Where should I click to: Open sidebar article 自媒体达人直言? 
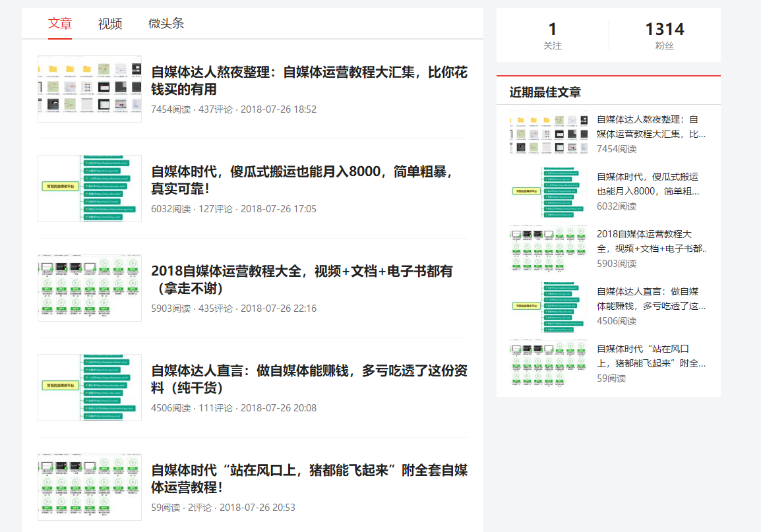651,299
